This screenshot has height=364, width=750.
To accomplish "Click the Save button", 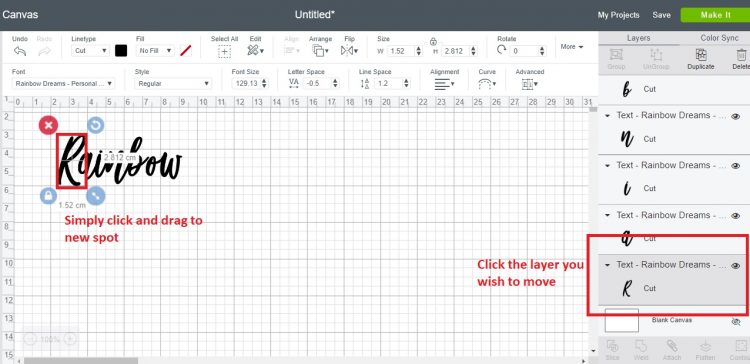I will (662, 15).
